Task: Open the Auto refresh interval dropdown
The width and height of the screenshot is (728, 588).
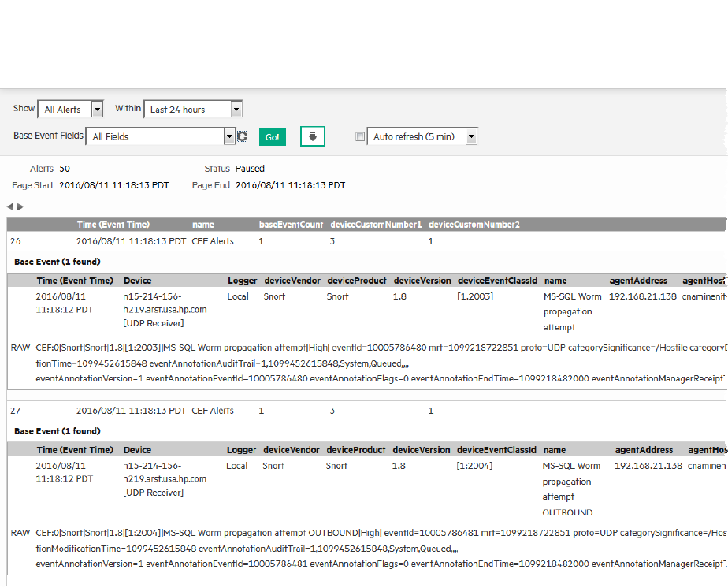Action: click(422, 136)
